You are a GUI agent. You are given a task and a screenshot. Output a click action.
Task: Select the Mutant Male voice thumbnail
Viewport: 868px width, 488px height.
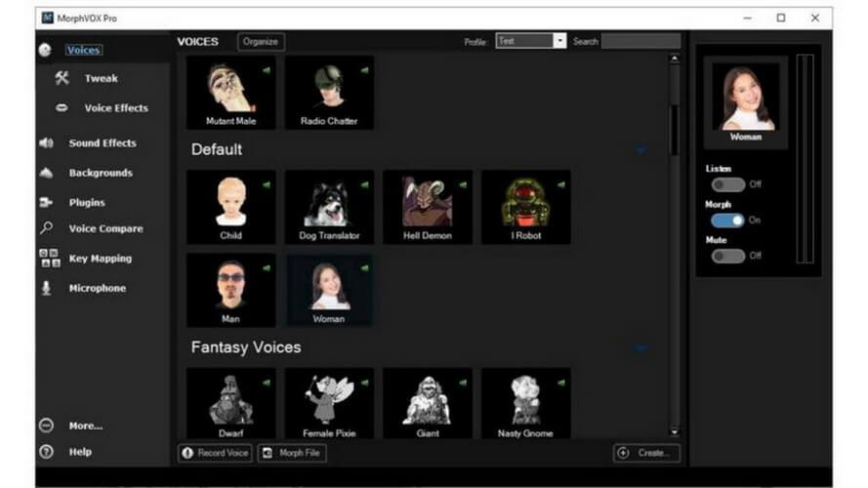click(x=230, y=93)
